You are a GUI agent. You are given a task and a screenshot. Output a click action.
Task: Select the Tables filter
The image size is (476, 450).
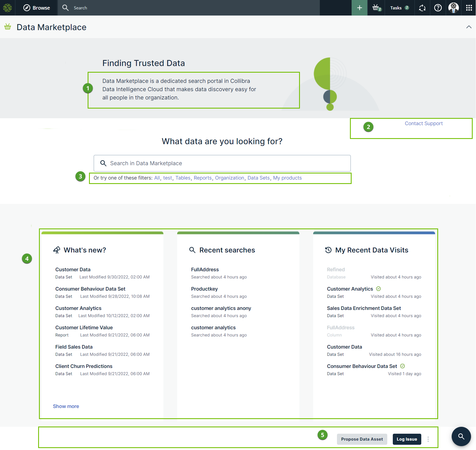tap(183, 178)
